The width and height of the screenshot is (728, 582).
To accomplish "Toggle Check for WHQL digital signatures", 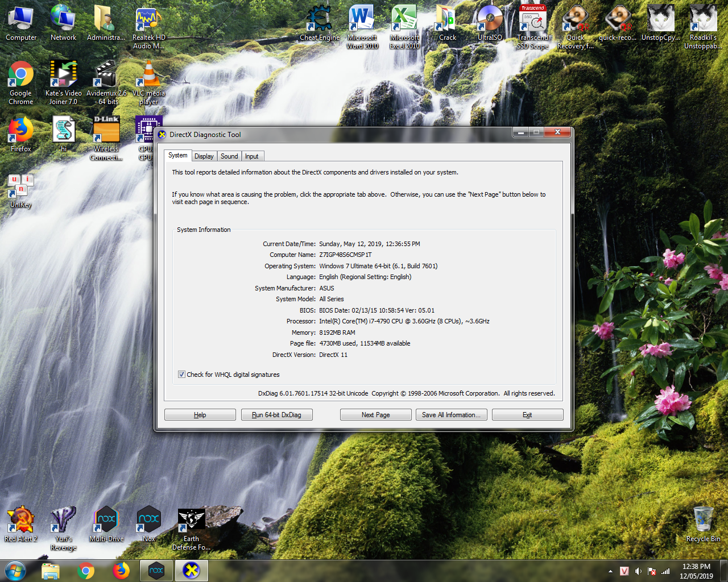I will click(x=181, y=375).
